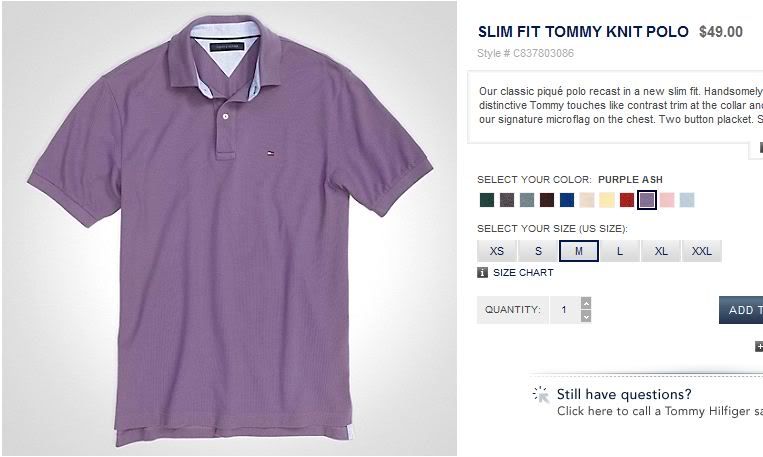Select size XS

497,251
